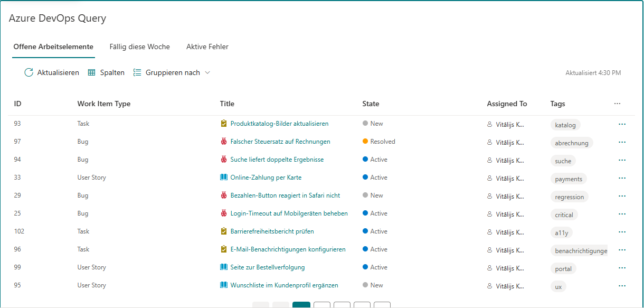This screenshot has height=308, width=644.
Task: Click the bug icon beside Bezahlen-Button reagiert in Safari
Action: click(x=224, y=195)
